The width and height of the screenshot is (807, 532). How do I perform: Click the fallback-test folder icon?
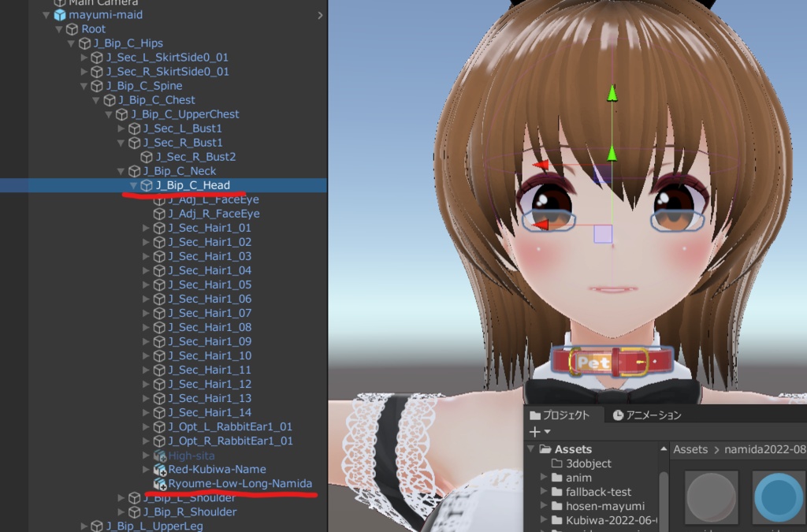556,491
